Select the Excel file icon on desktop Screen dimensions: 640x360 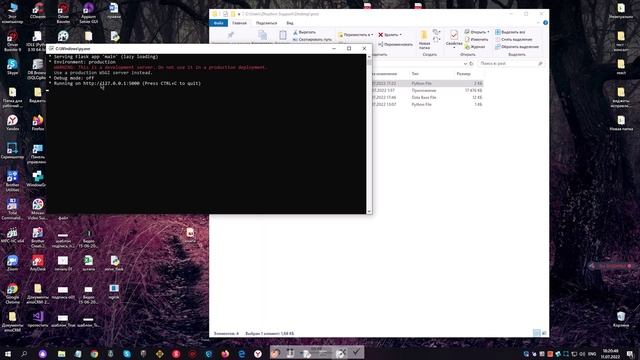88,263
